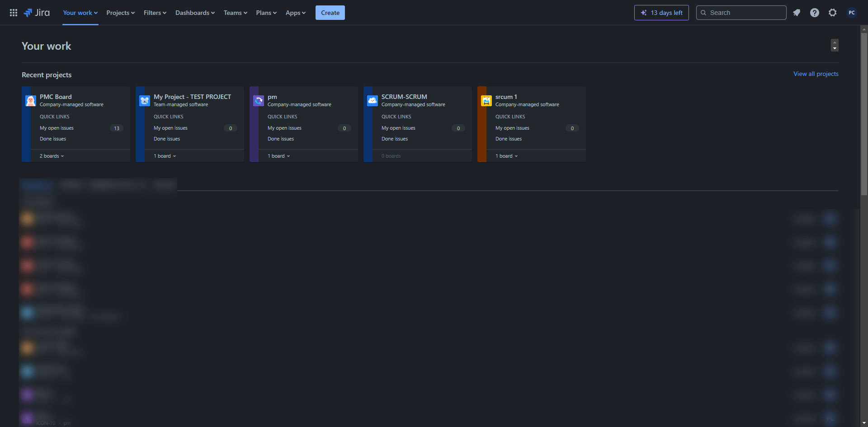The width and height of the screenshot is (868, 427).
Task: Expand the Apps menu
Action: (296, 13)
